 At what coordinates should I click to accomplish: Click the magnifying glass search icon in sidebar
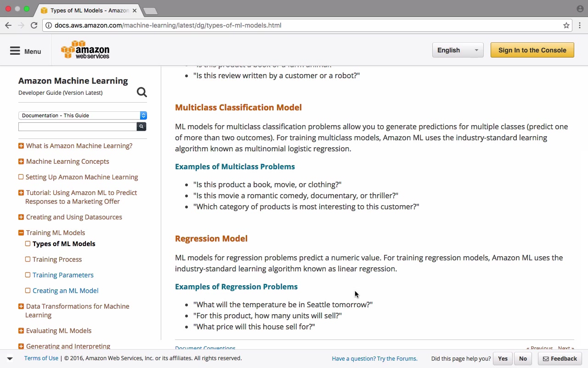tap(142, 92)
